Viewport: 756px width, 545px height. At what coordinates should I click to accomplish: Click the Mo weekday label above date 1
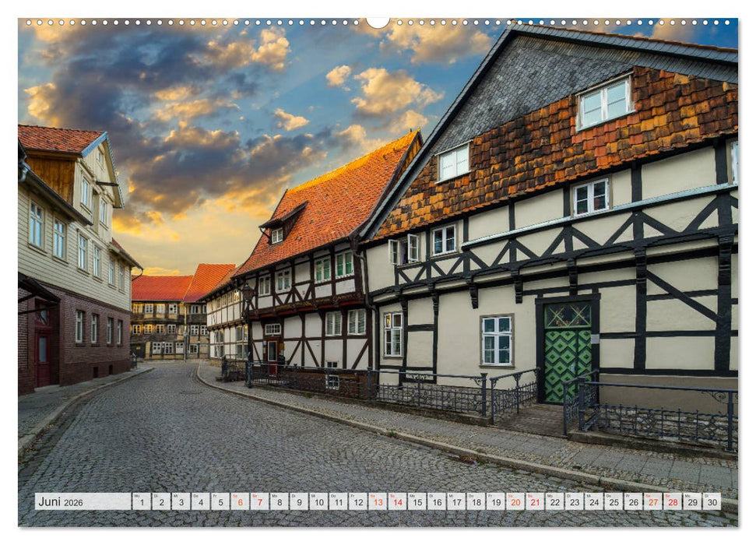click(137, 494)
